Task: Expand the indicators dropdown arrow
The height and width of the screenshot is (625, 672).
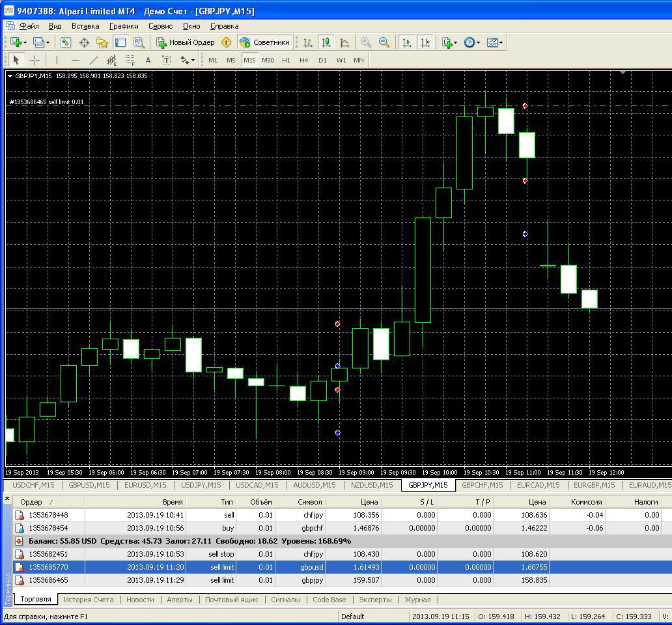Action: pyautogui.click(x=456, y=43)
